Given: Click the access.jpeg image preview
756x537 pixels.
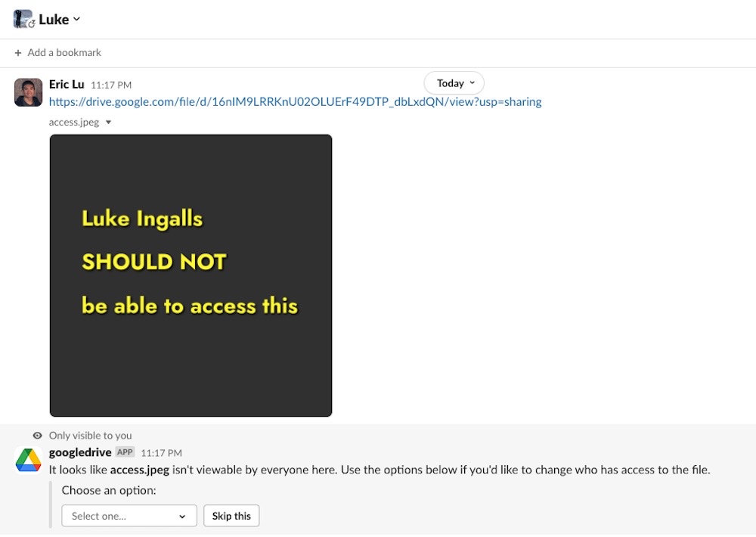Looking at the screenshot, I should [x=191, y=275].
